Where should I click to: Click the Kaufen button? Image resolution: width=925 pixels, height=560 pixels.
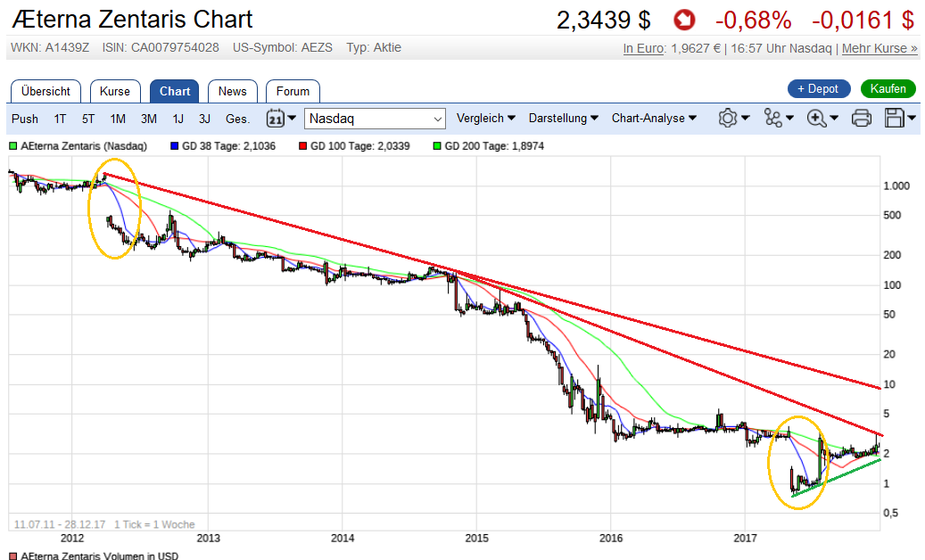[888, 88]
